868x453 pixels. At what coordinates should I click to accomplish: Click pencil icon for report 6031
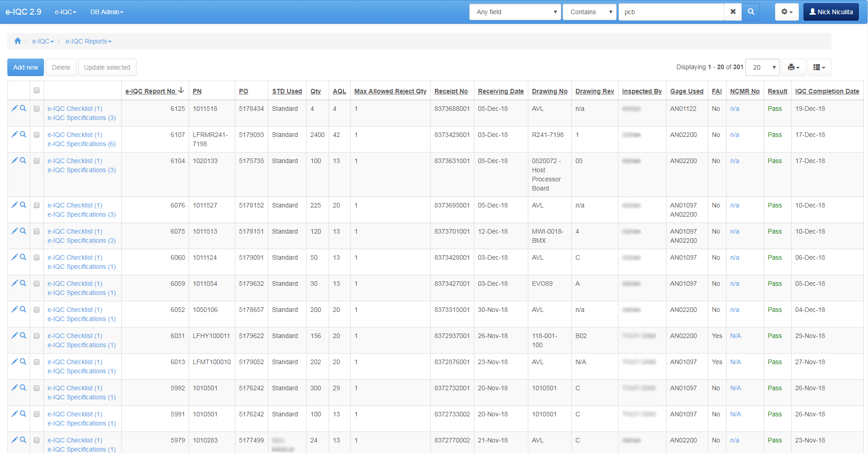(x=14, y=336)
